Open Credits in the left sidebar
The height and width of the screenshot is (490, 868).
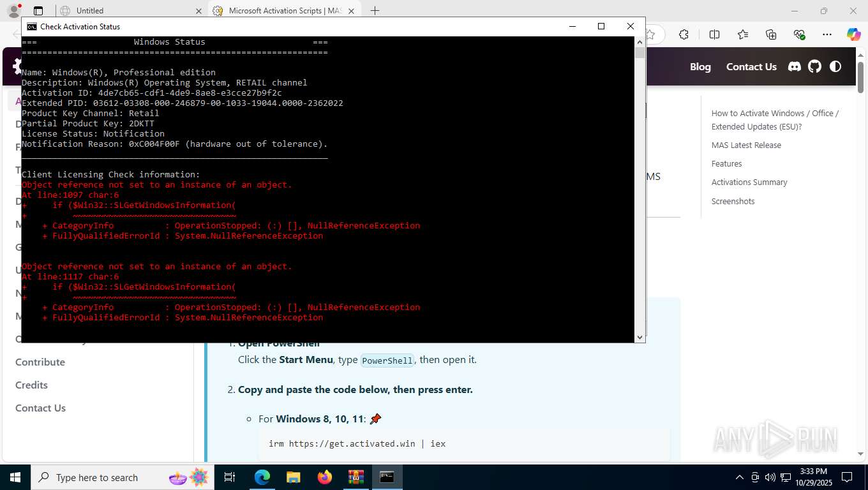[x=31, y=385]
